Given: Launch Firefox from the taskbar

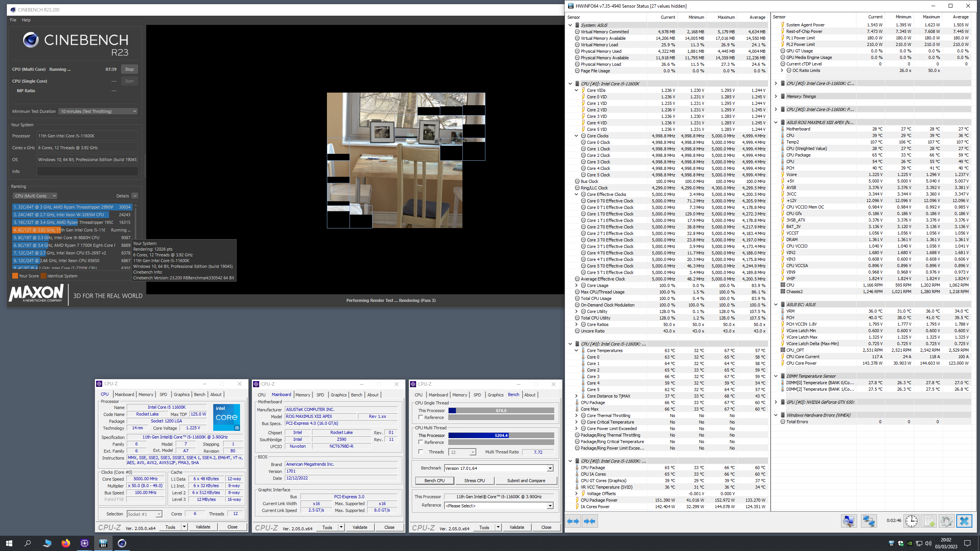Looking at the screenshot, I should (66, 543).
